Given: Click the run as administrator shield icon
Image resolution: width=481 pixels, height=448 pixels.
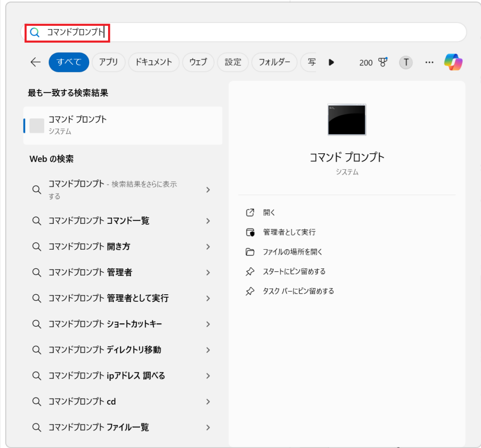Looking at the screenshot, I should pyautogui.click(x=250, y=232).
